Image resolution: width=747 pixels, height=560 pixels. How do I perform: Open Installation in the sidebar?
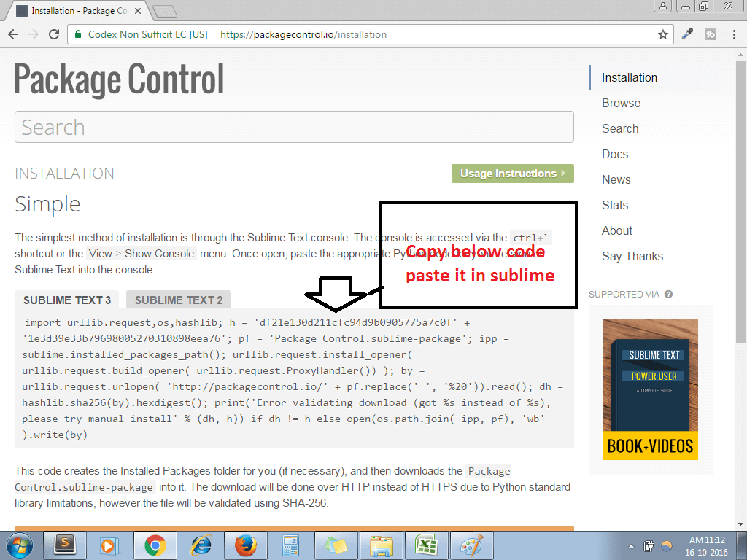click(630, 77)
